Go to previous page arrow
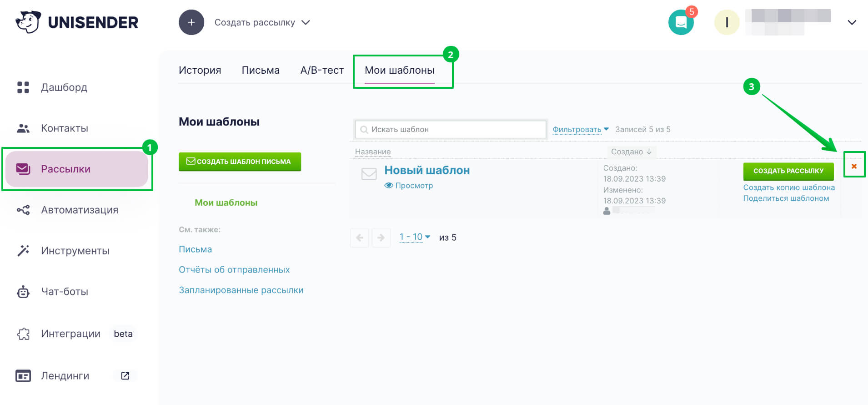868x405 pixels. [x=360, y=238]
